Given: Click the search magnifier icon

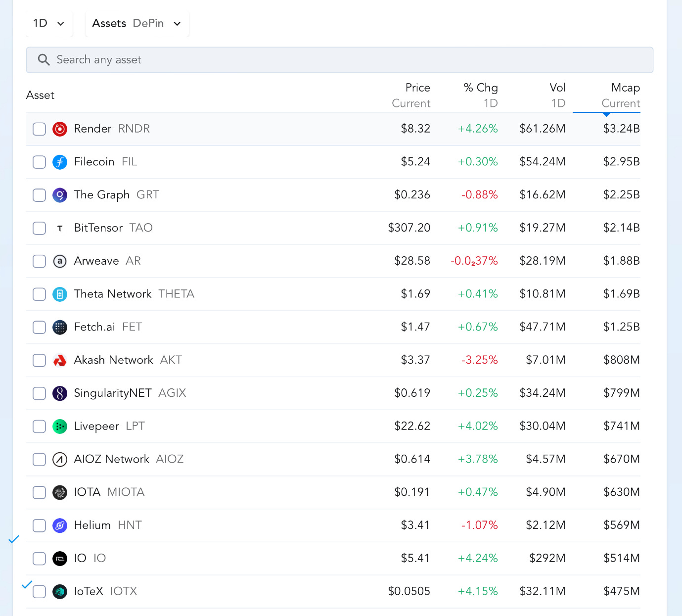Looking at the screenshot, I should tap(44, 60).
